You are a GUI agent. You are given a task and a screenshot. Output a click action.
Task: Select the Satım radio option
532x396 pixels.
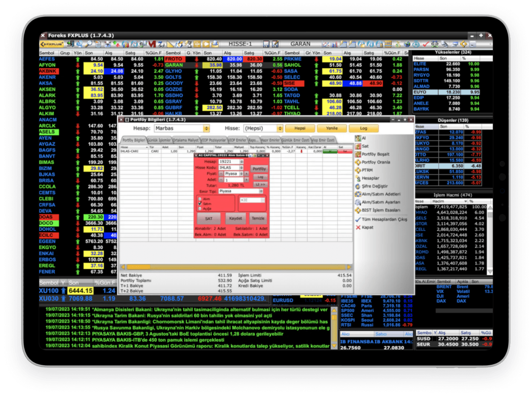coord(199,204)
